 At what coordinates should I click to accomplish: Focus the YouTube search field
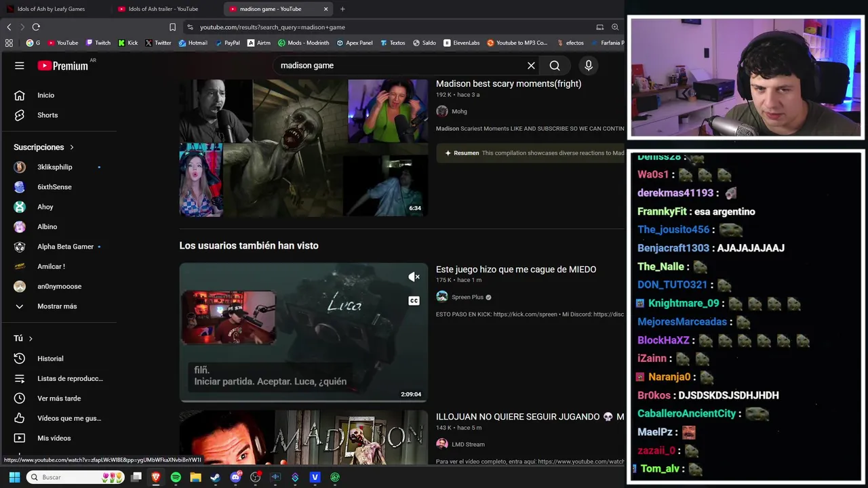click(x=400, y=66)
